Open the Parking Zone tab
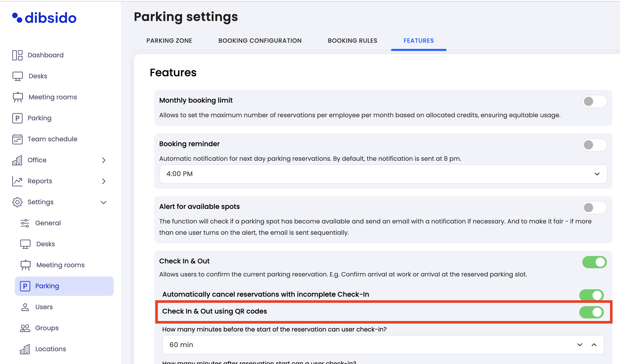This screenshot has width=620, height=364. tap(169, 41)
